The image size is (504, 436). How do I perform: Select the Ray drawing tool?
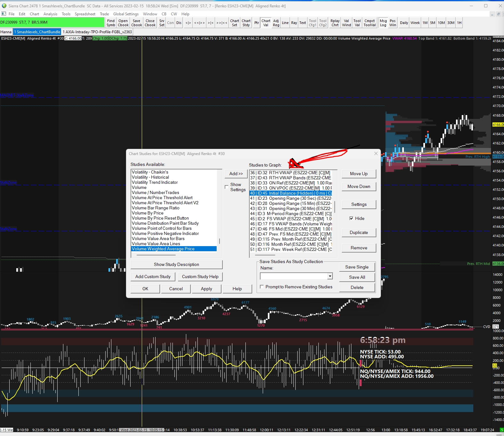pyautogui.click(x=294, y=23)
